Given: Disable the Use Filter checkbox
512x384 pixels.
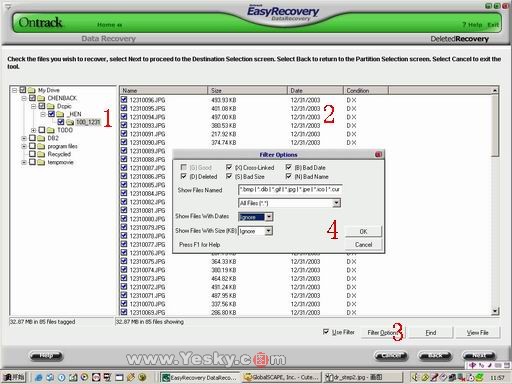Looking at the screenshot, I should (x=326, y=332).
